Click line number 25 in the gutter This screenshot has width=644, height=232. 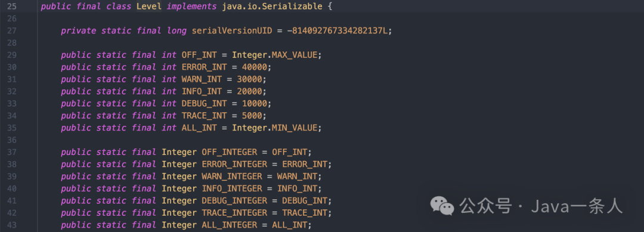coord(12,7)
